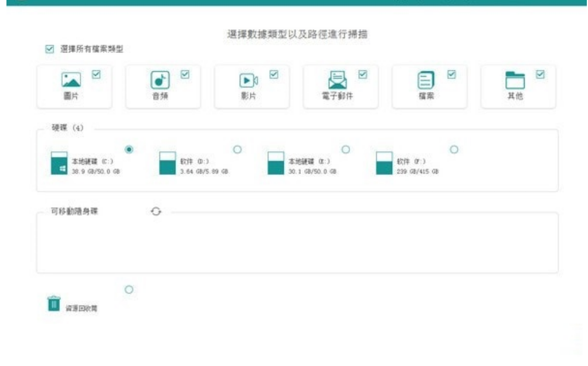Click the 電子郵件 (Email) envelope icon
The image size is (588, 366).
pos(337,80)
